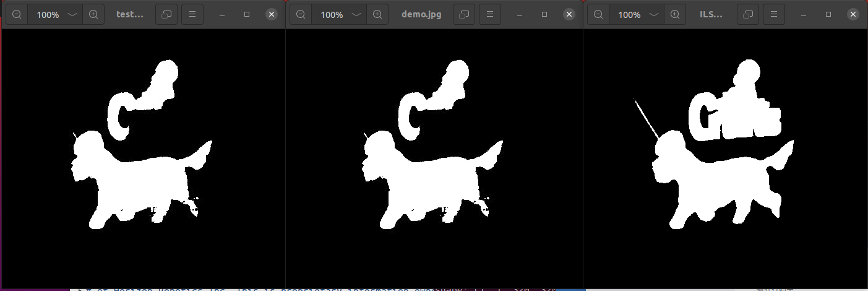Viewport: 868px width, 291px height.
Task: Open hamburger menu in the test window
Action: [192, 14]
